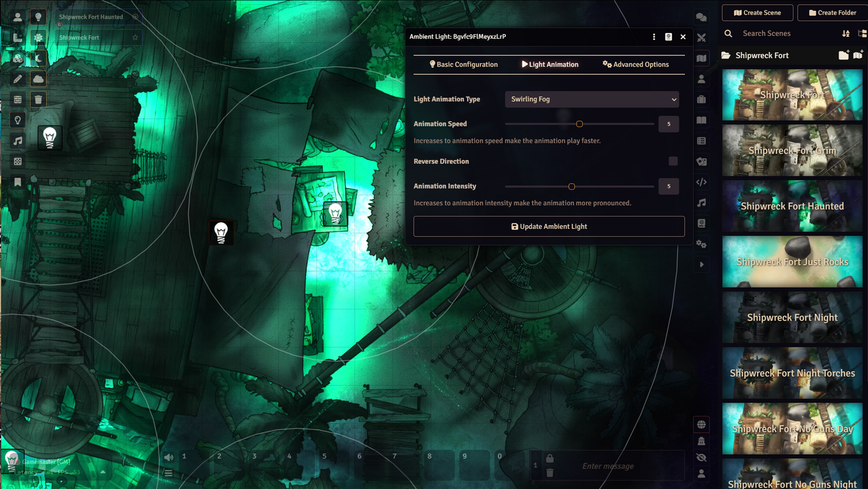The height and width of the screenshot is (489, 868).
Task: Select the Draw Light Source tool
Action: click(x=38, y=17)
